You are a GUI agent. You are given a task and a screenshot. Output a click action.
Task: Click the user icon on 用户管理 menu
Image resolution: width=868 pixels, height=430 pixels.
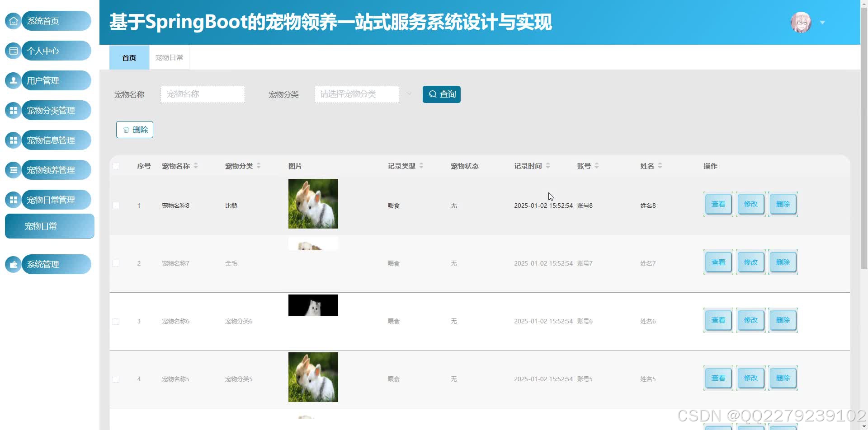(x=13, y=80)
